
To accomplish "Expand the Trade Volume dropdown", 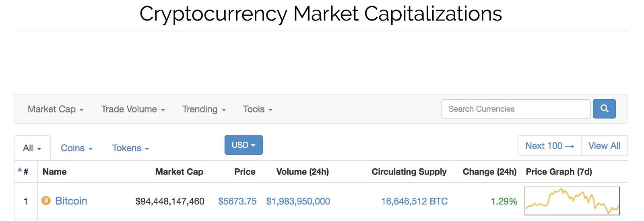I will (133, 109).
